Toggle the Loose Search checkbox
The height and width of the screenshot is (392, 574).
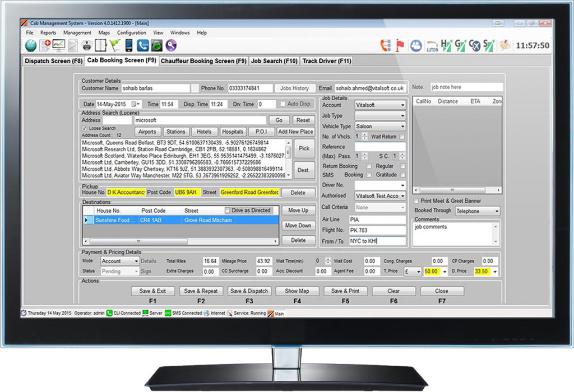(84, 128)
